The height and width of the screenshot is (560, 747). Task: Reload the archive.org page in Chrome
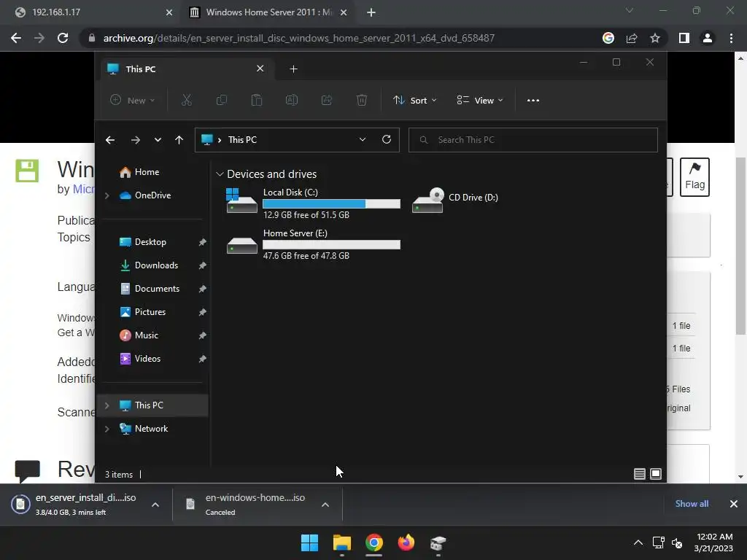tap(63, 38)
